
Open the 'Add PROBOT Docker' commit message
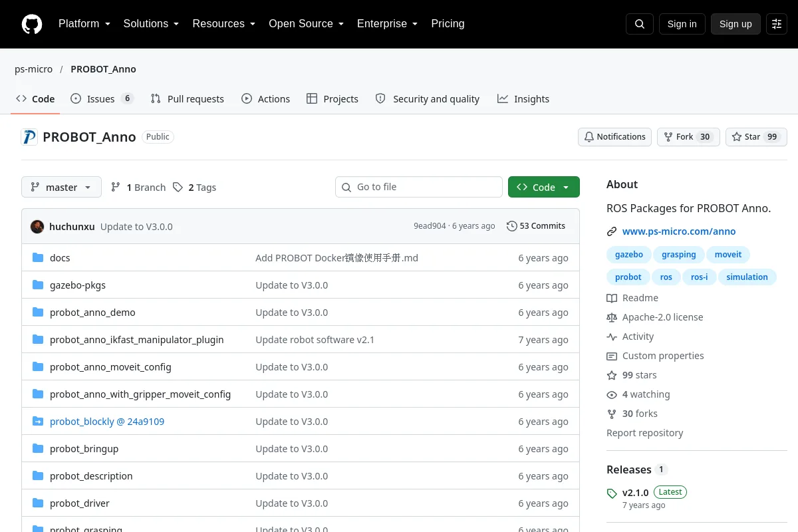[x=337, y=257]
